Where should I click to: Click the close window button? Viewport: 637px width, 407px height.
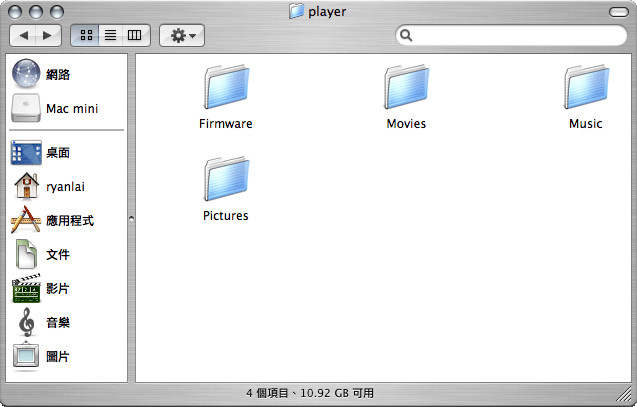click(15, 12)
